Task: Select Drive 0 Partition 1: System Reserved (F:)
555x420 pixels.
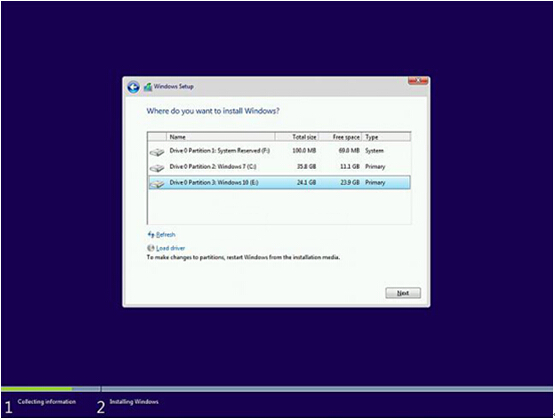Action: (279, 151)
